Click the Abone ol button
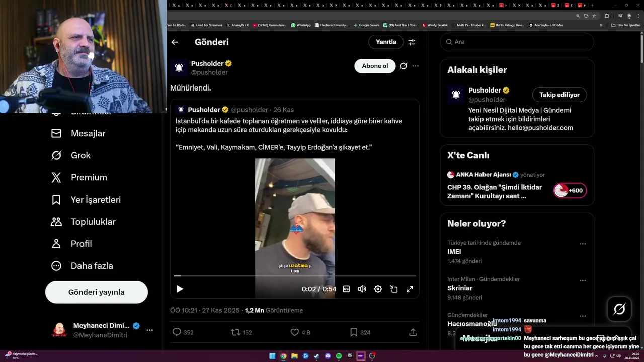This screenshot has width=644, height=362. (375, 66)
